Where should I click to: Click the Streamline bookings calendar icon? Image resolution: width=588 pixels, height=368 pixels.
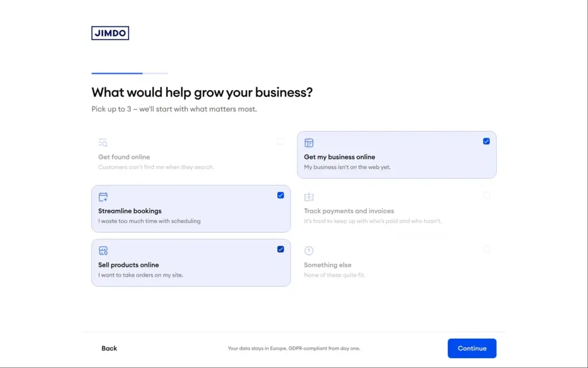pyautogui.click(x=103, y=197)
